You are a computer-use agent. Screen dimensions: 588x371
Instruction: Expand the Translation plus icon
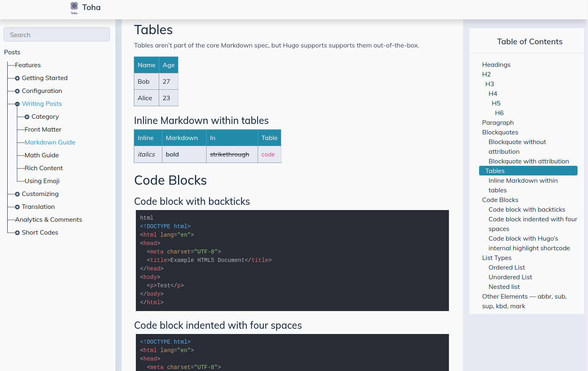(x=17, y=207)
